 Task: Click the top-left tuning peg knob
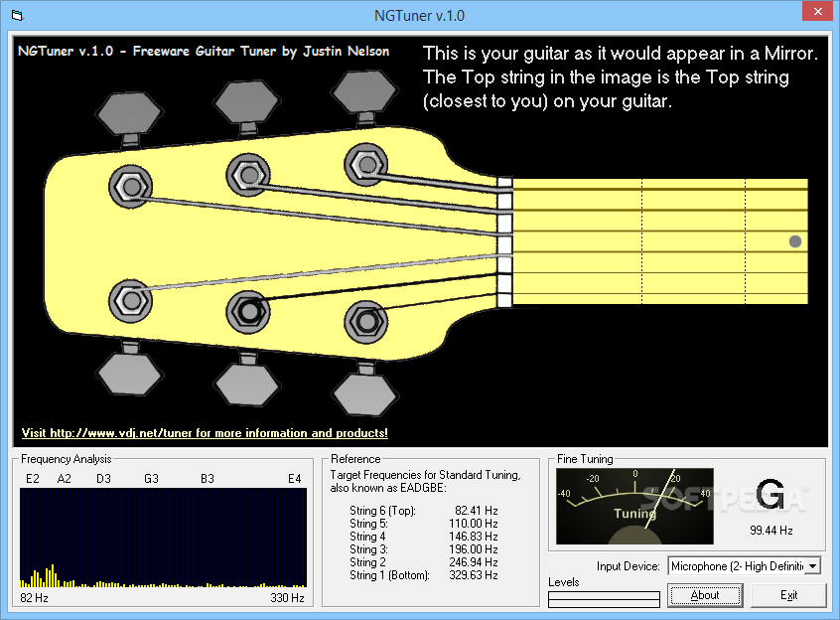pos(130,113)
